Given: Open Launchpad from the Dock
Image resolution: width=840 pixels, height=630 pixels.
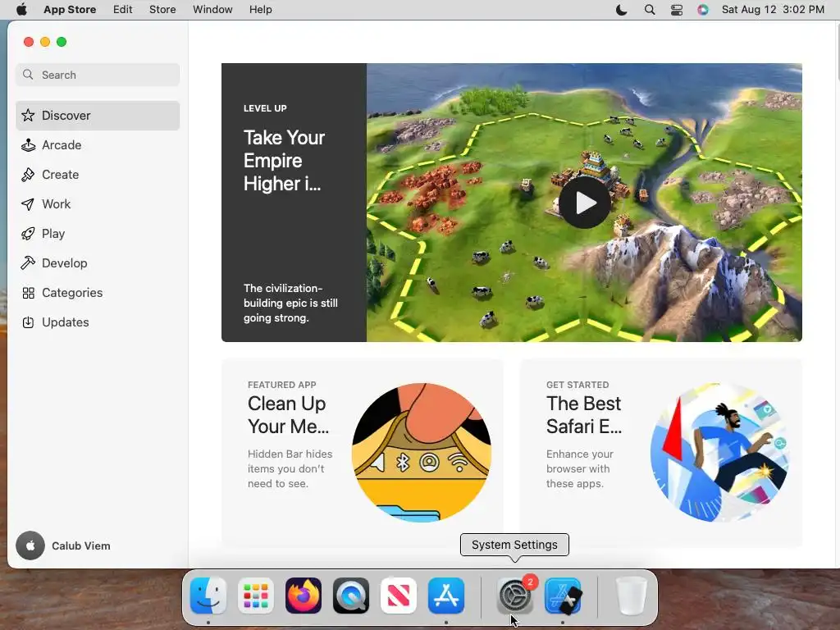Looking at the screenshot, I should click(x=256, y=596).
